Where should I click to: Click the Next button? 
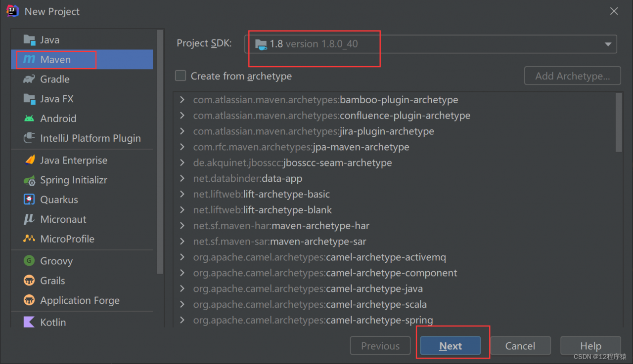coord(451,346)
